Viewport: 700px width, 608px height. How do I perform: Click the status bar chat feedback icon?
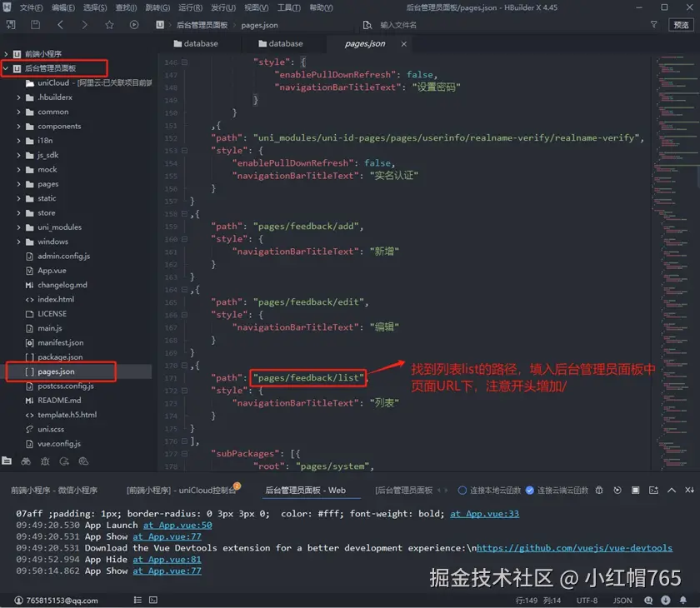[648, 601]
